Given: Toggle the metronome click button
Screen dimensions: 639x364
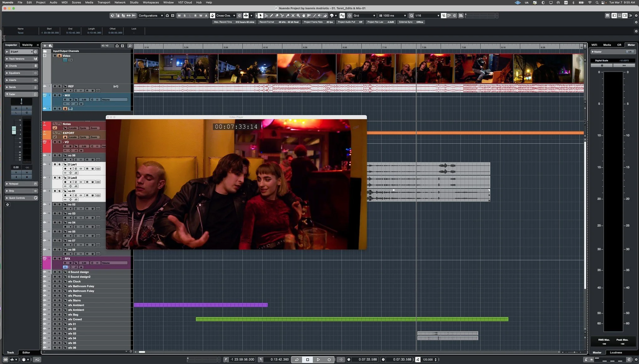Looking at the screenshot, I should click(418, 359).
